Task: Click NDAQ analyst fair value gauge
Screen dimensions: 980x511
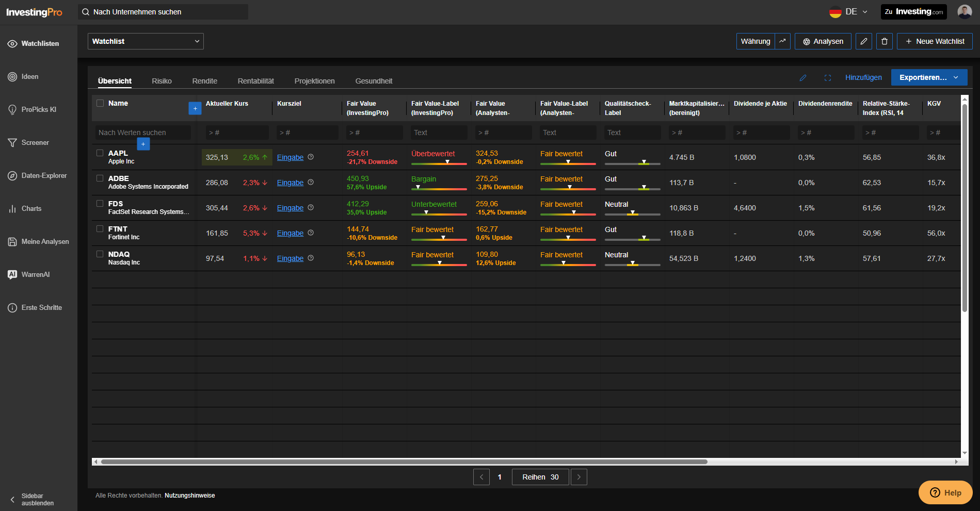Action: click(568, 264)
